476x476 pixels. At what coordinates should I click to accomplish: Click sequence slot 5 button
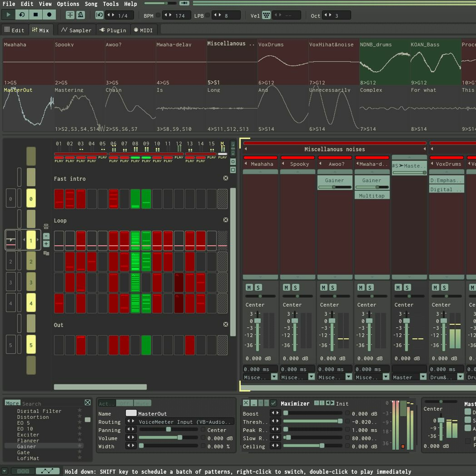coord(31,345)
